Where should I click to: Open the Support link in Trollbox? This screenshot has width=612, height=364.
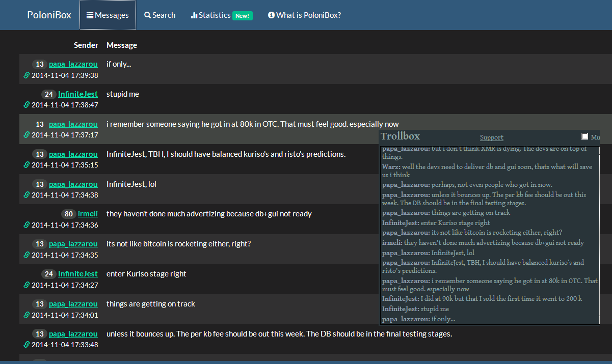[492, 137]
